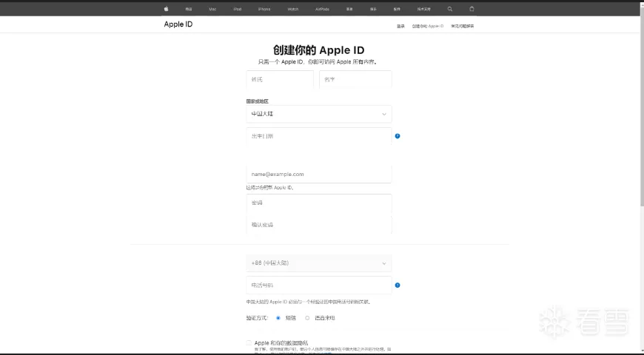Focus the 电话号码 phone number field
Image resolution: width=644 pixels, height=355 pixels.
(319, 285)
